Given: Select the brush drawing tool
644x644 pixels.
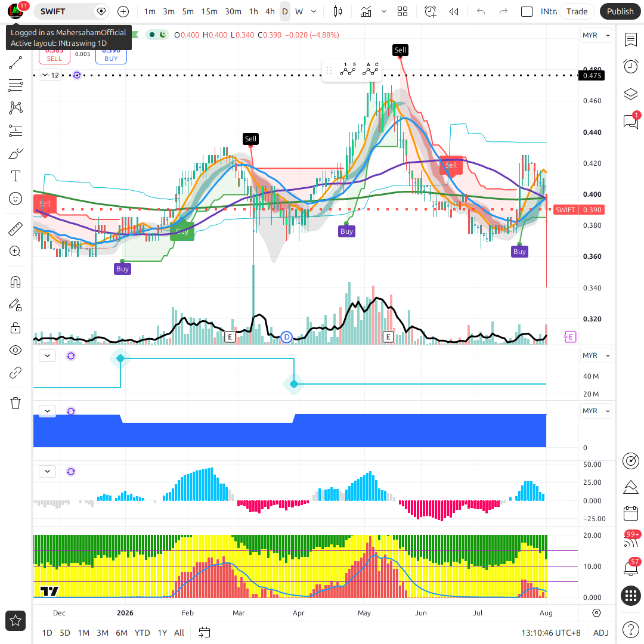Looking at the screenshot, I should [16, 154].
